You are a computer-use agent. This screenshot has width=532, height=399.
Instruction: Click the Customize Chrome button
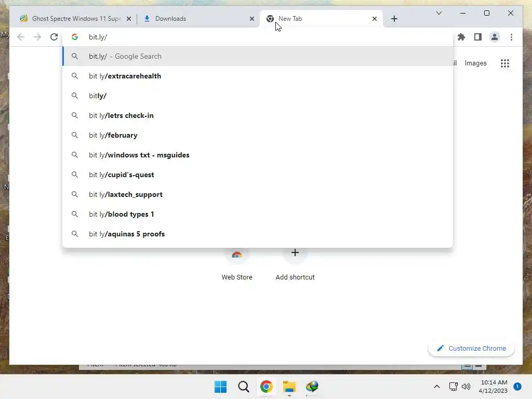point(471,349)
